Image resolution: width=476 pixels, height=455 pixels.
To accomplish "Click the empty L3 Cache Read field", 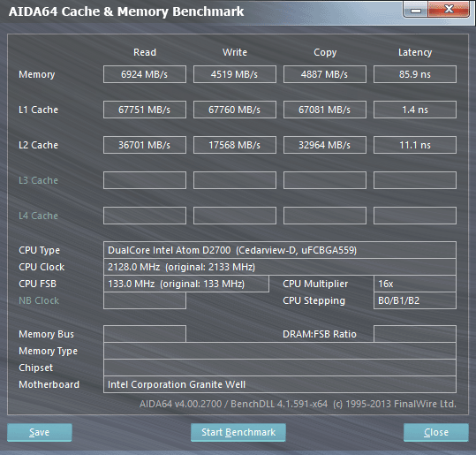I will point(145,180).
